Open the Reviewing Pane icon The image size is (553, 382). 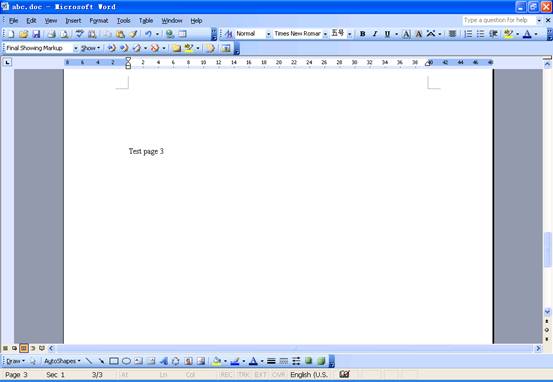pyautogui.click(x=226, y=48)
